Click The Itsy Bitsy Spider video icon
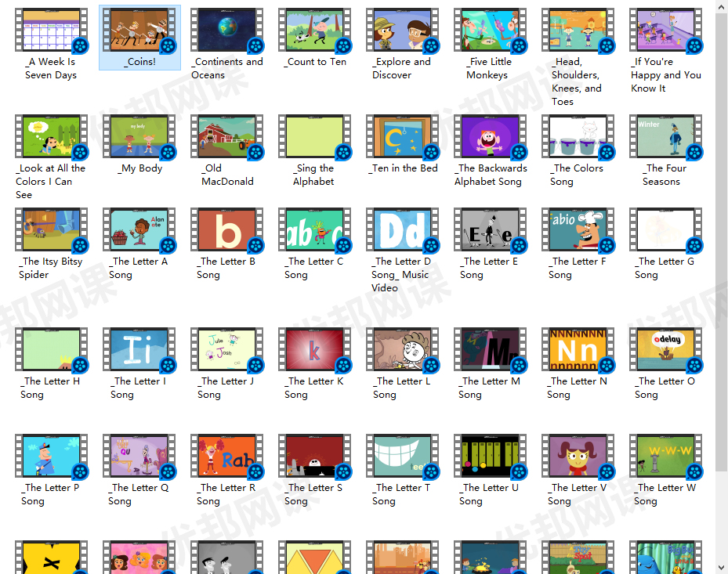 point(52,229)
